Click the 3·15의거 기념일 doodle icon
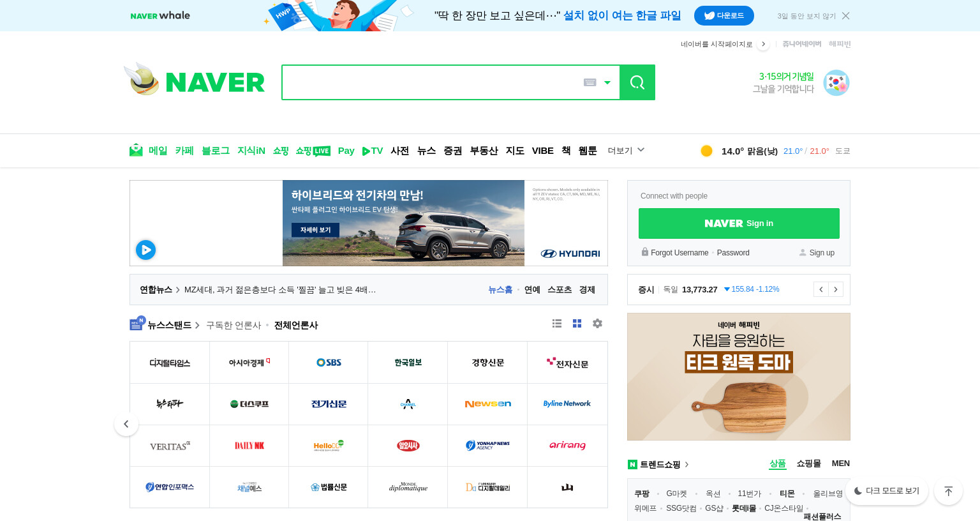The image size is (980, 521). coord(836,83)
